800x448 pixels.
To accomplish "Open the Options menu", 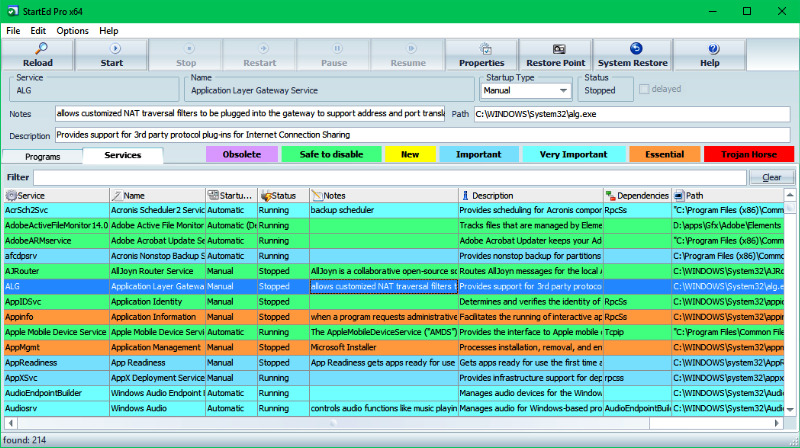I will [72, 31].
